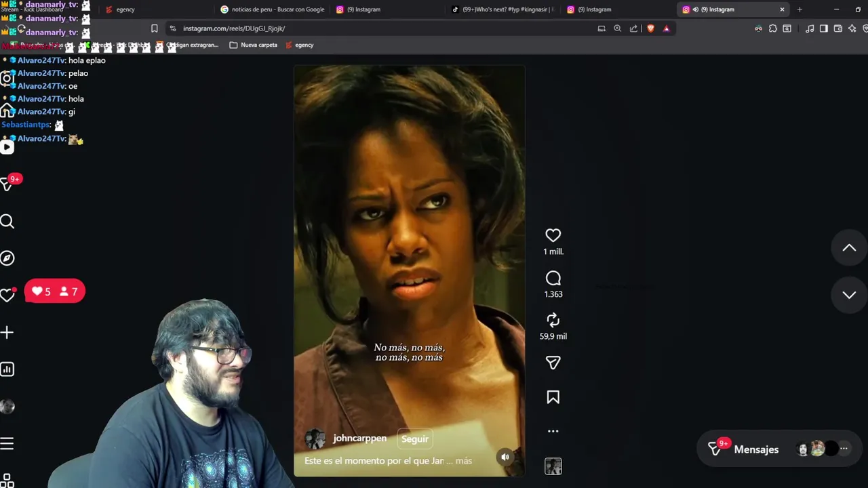View site information icon before the URL
This screenshot has width=868, height=488.
(x=173, y=28)
